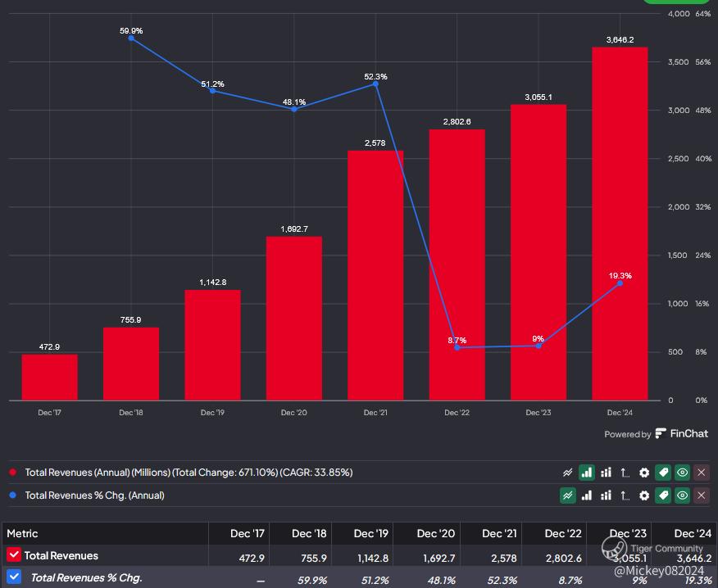The height and width of the screenshot is (588, 718).
Task: Open settings gear for Total Revenues series
Action: 644,473
